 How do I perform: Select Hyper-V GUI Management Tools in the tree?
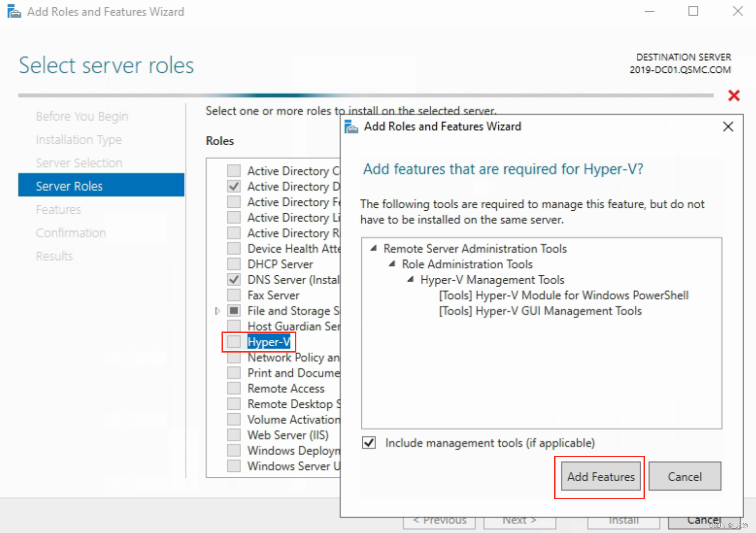tap(540, 311)
